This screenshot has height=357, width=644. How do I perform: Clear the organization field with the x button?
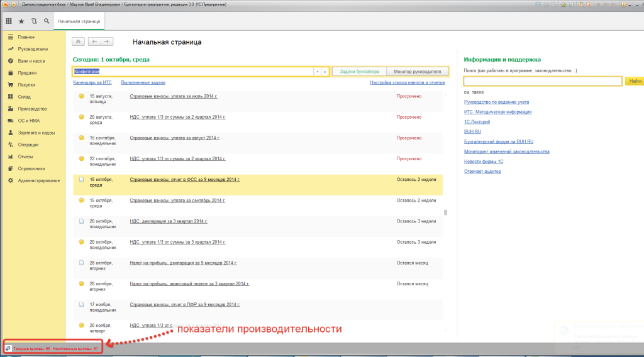[325, 72]
